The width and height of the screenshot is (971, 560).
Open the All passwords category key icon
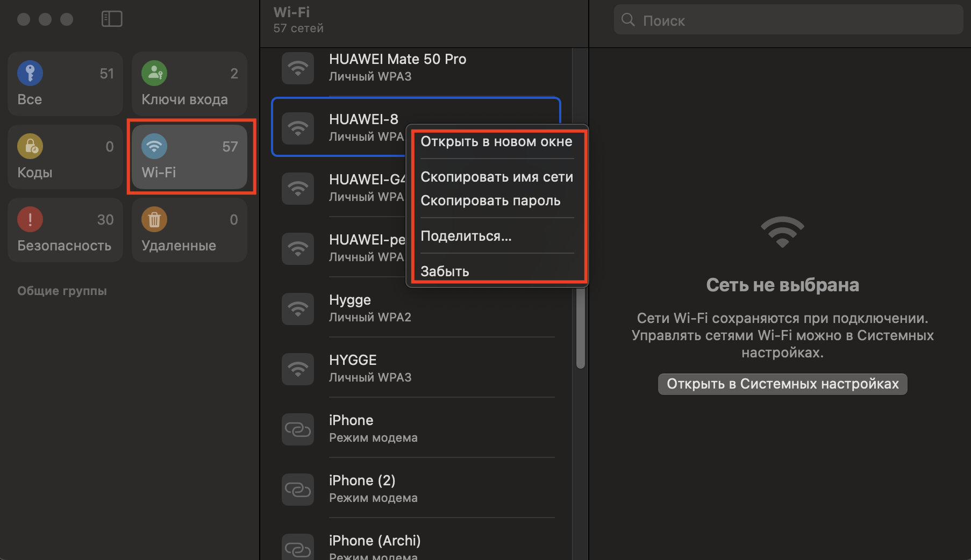pyautogui.click(x=30, y=73)
